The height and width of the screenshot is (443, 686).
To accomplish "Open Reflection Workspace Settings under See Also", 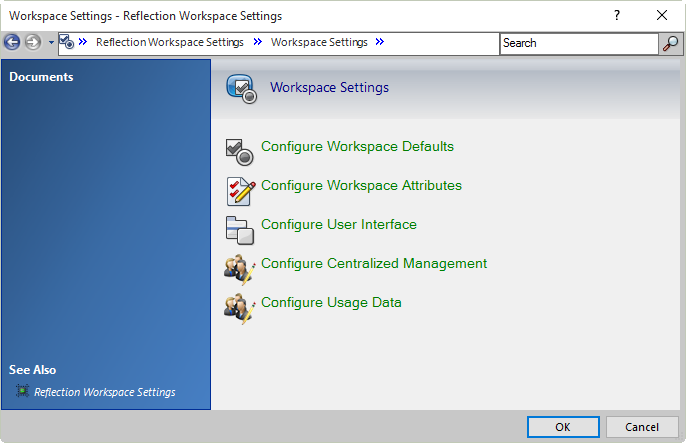I will click(x=104, y=392).
